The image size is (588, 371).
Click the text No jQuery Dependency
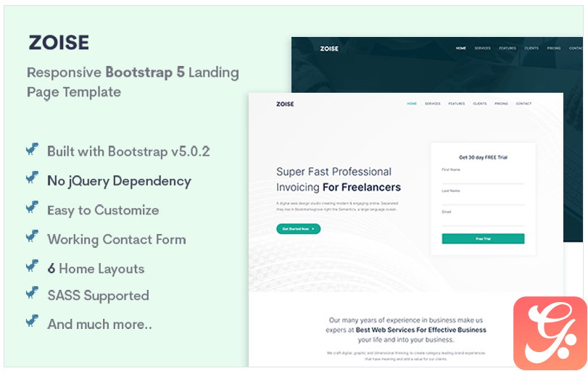(x=119, y=181)
